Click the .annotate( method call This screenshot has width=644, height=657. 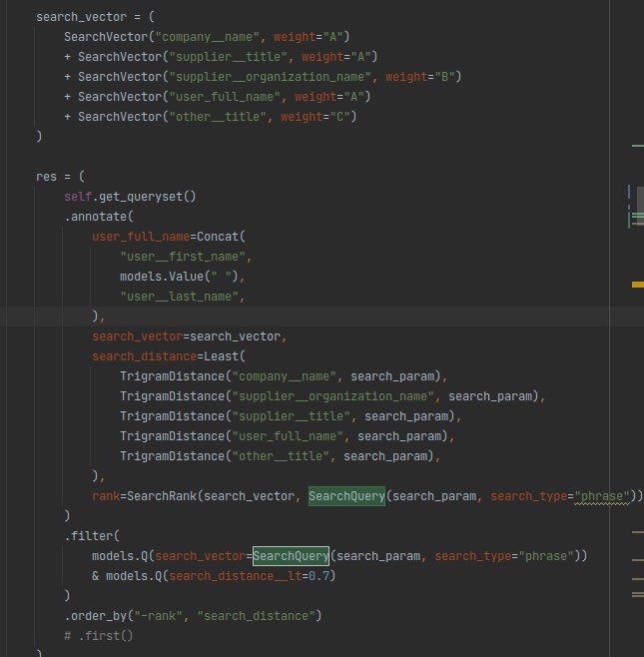(x=99, y=217)
